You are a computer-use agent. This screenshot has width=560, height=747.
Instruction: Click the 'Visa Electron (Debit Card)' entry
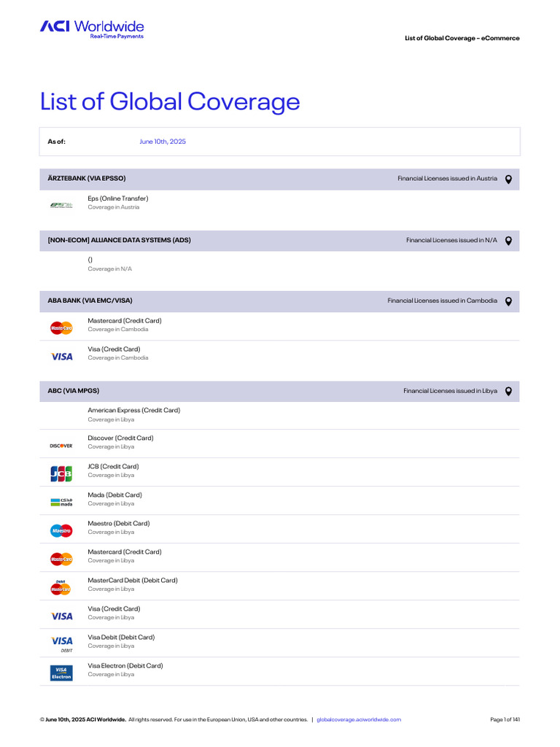click(x=125, y=665)
